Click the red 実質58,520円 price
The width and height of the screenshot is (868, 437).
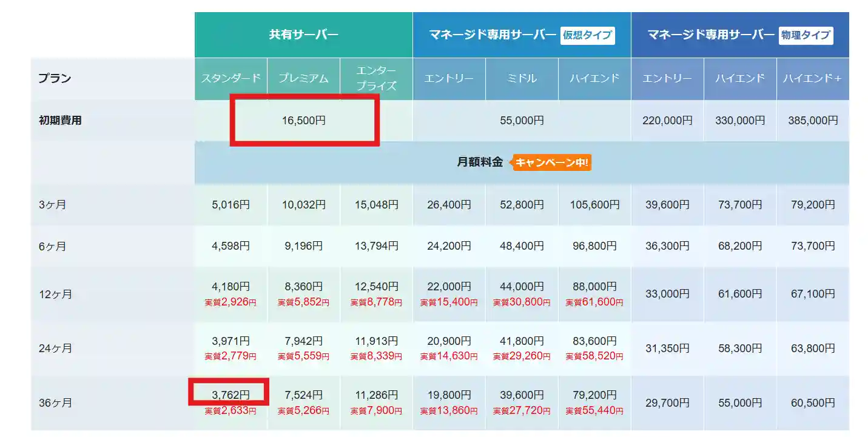coord(594,356)
